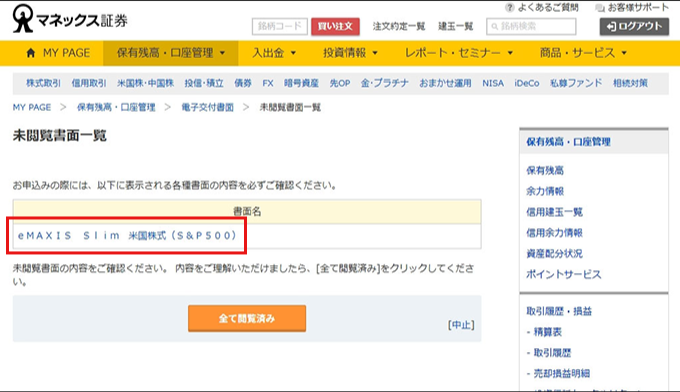Click the red 買い注文 button
The height and width of the screenshot is (392, 680).
[335, 26]
